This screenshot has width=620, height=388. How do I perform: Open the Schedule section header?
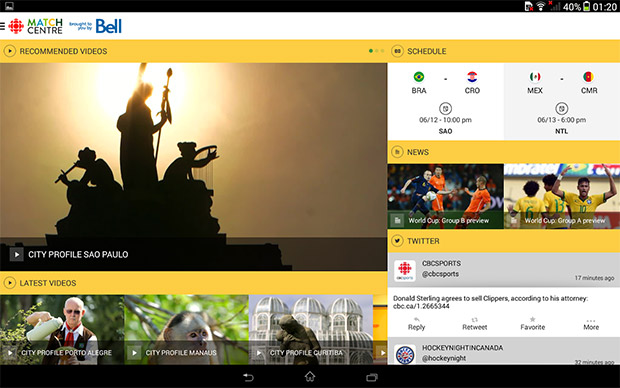pyautogui.click(x=504, y=51)
